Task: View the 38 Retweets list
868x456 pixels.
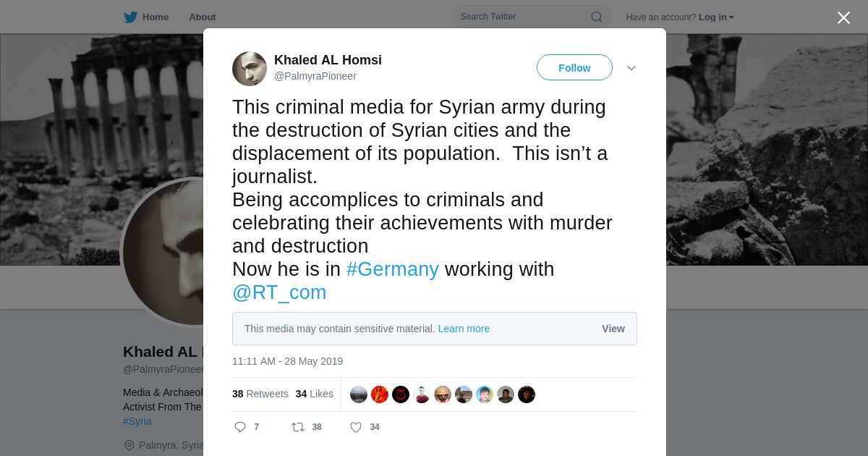Action: pos(260,394)
